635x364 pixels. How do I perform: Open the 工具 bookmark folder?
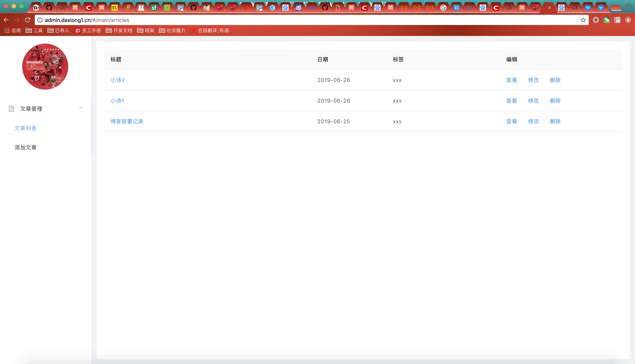pyautogui.click(x=34, y=30)
